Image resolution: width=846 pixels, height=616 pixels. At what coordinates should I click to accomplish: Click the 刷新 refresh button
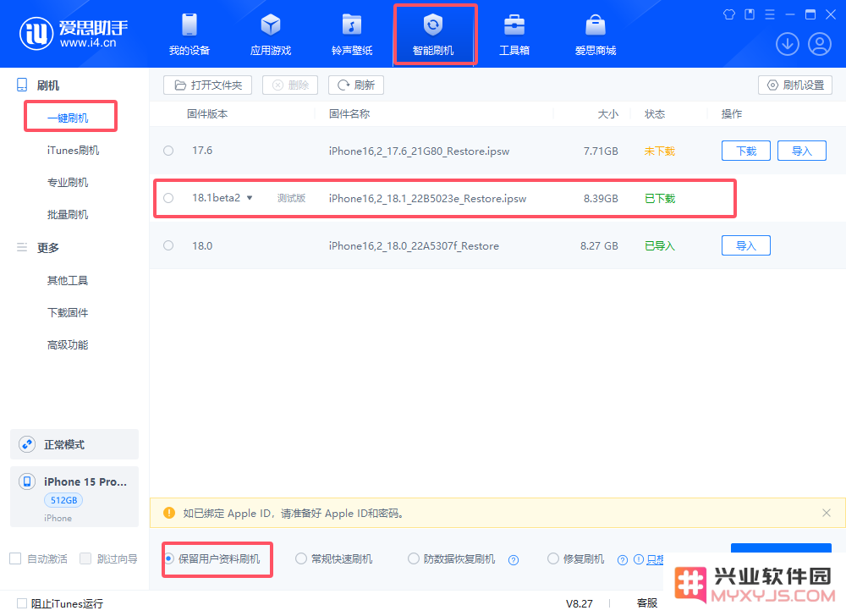(x=356, y=85)
